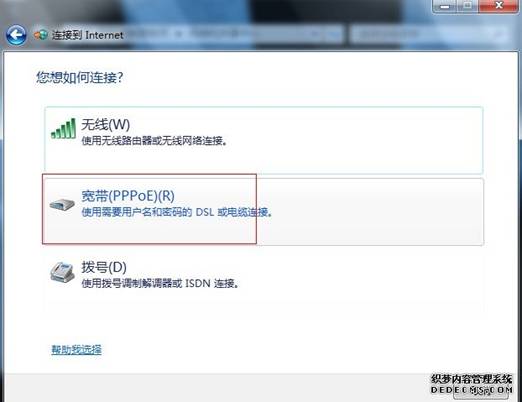Click the network globe icon beside 连接到 Internet
522x402 pixels.
click(x=41, y=35)
